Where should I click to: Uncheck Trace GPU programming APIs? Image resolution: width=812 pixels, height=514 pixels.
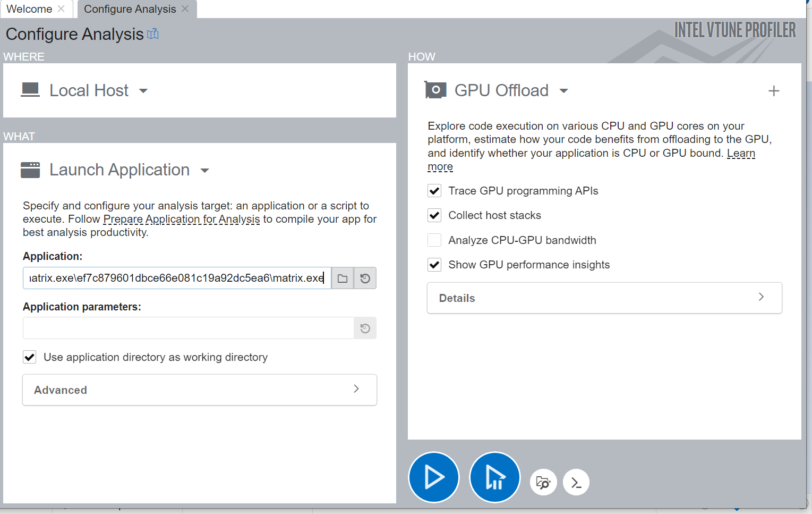(x=434, y=191)
